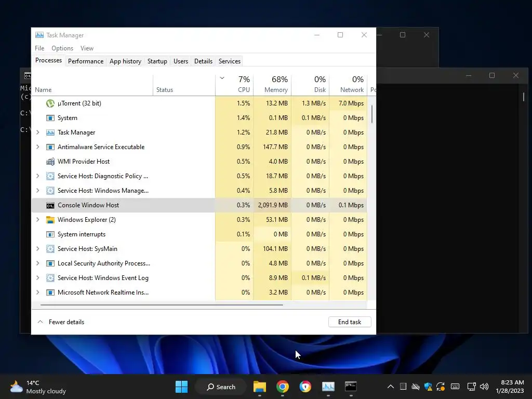
Task: Click the WMI Provider Host icon
Action: coord(50,162)
